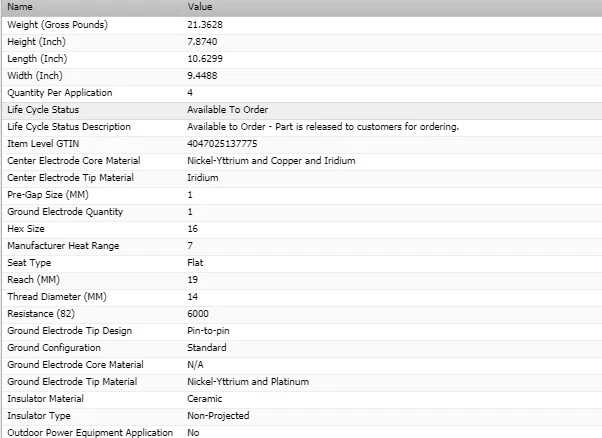Select the Length value 10.6299
Viewport: 602px width, 438px height.
(204, 59)
